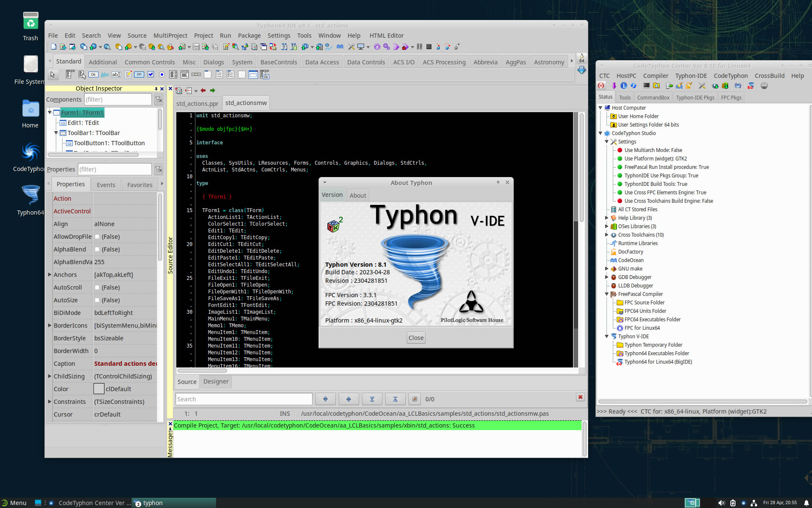Toggle the AllowDropFiles checkbox in Object Inspector
Image resolution: width=812 pixels, height=508 pixels.
pos(97,237)
